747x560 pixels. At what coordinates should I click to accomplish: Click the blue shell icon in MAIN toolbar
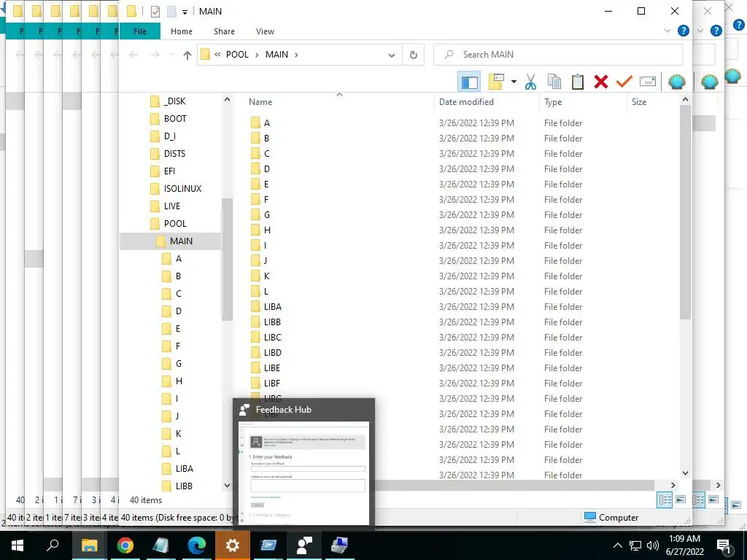tap(676, 82)
